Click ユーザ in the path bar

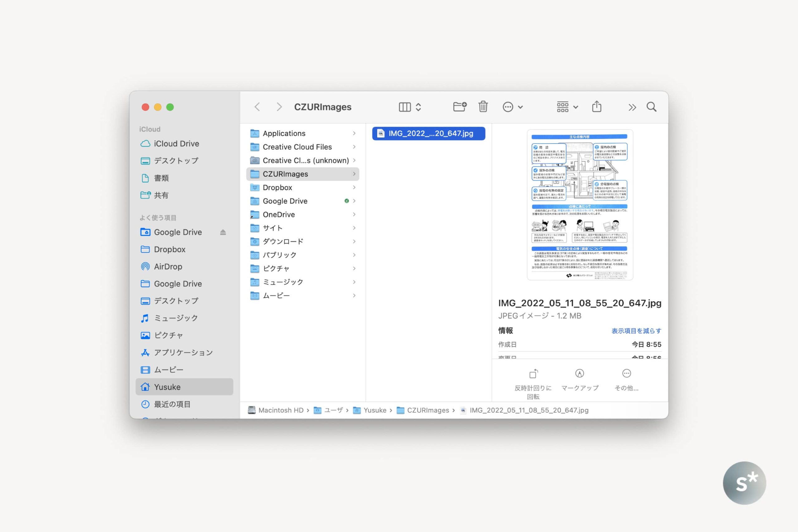333,410
